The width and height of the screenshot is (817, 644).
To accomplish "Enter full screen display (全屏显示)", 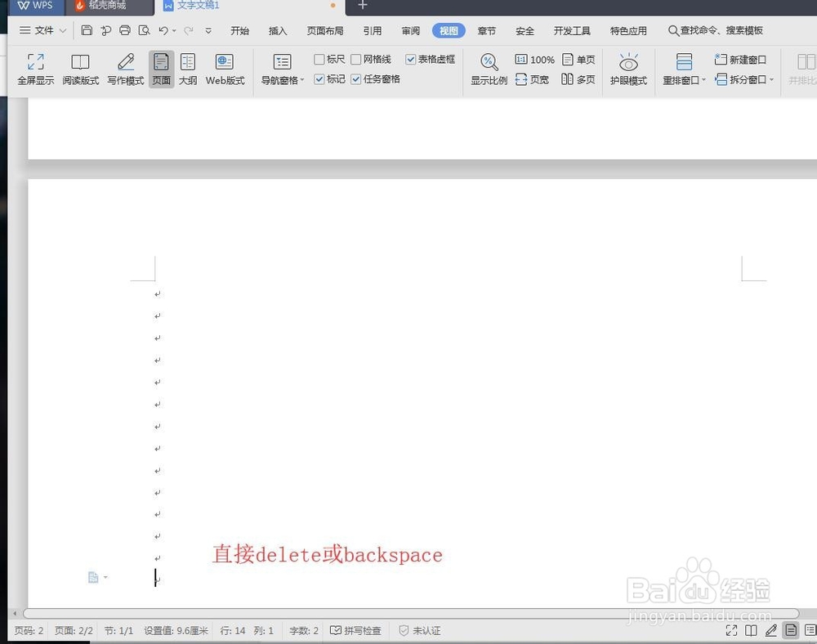I will [35, 69].
